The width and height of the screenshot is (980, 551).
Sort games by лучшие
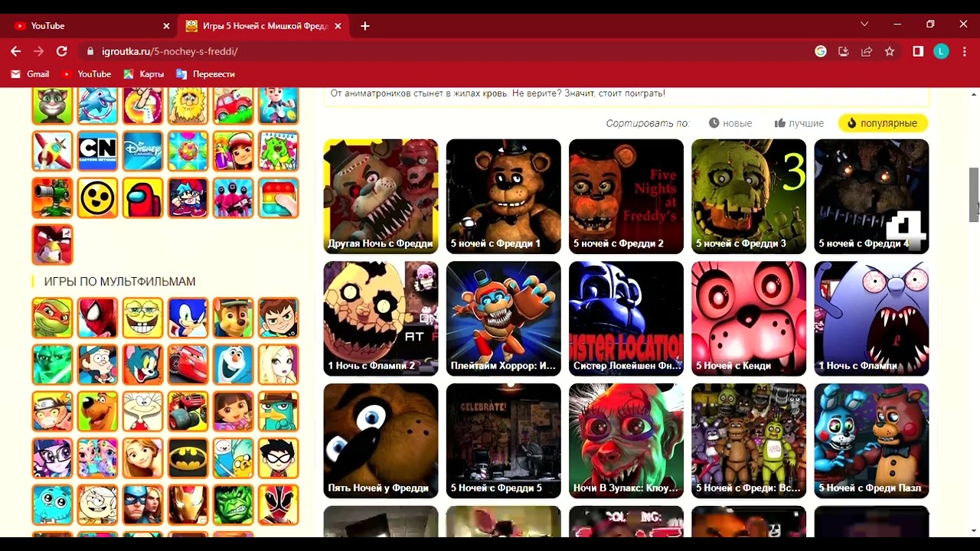coord(799,123)
